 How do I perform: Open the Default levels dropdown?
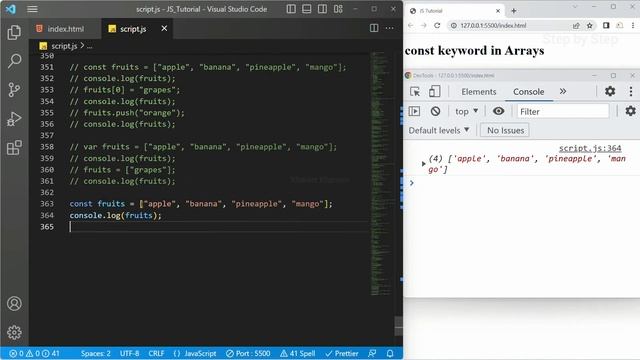tap(439, 131)
